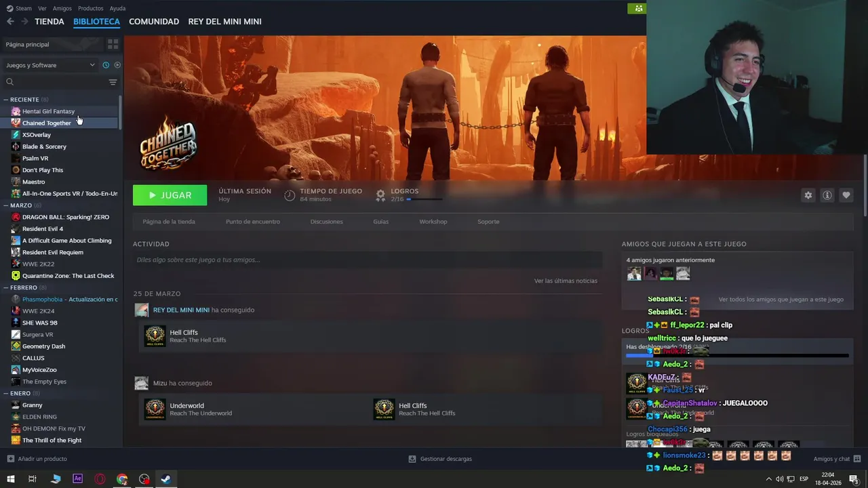Go to Página de la tienda
The image size is (868, 488).
(x=169, y=222)
